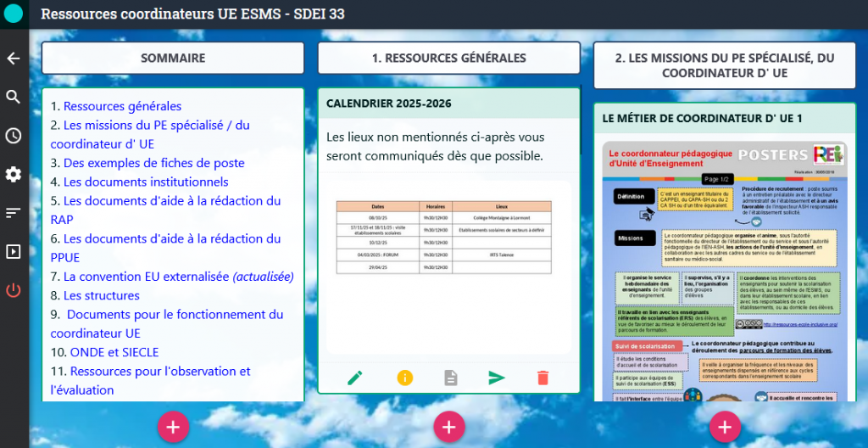
Task: Edit the Calendrier card with pencil icon
Action: coord(355,378)
